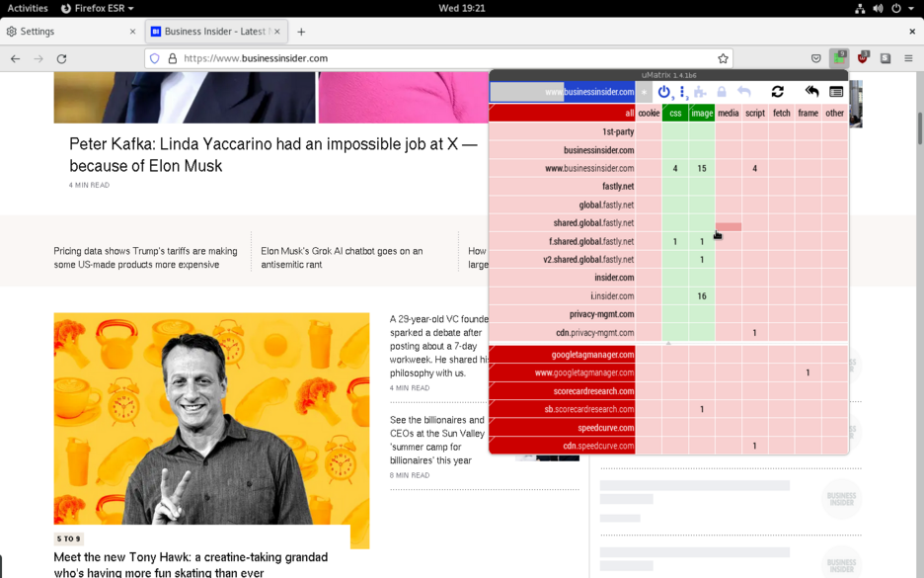Image resolution: width=924 pixels, height=578 pixels.
Task: Toggle the cookie column header in uMatrix
Action: [x=649, y=114]
